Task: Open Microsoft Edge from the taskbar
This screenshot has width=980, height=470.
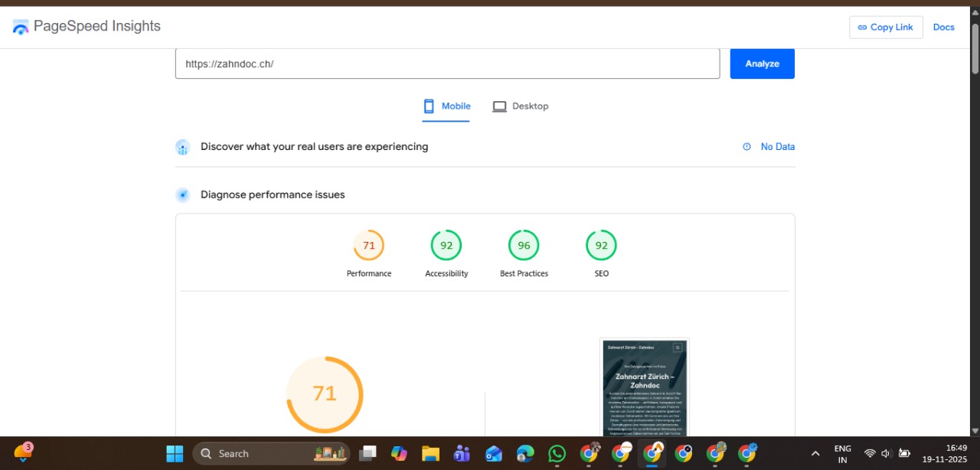Action: tap(524, 453)
